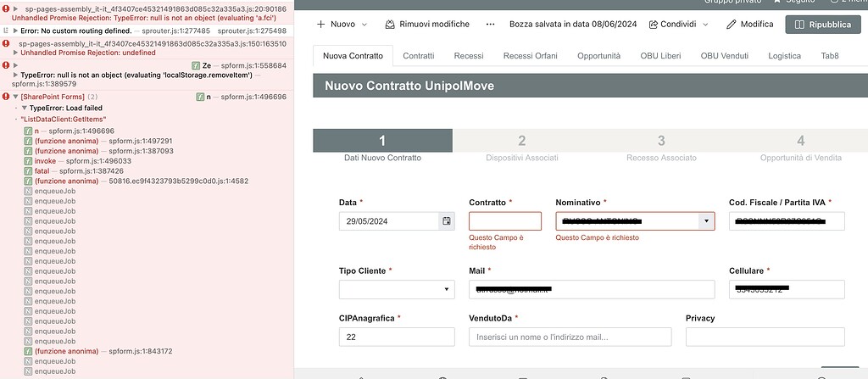Open the Recessi Orfani tab

[x=531, y=56]
